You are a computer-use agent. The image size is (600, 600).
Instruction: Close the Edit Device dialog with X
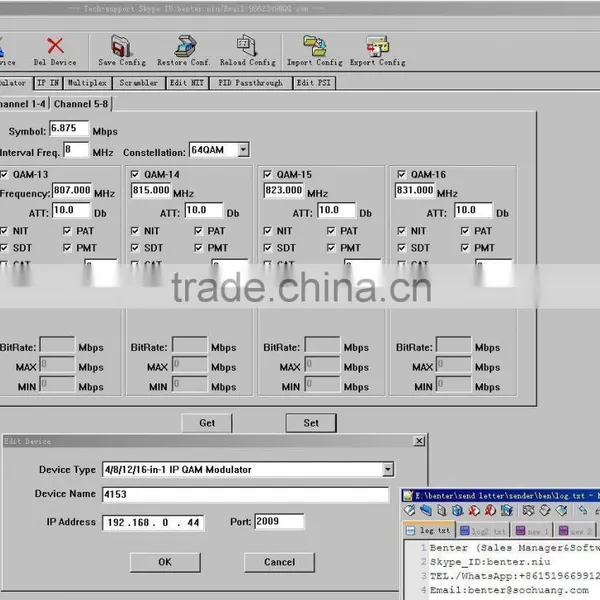pyautogui.click(x=419, y=441)
